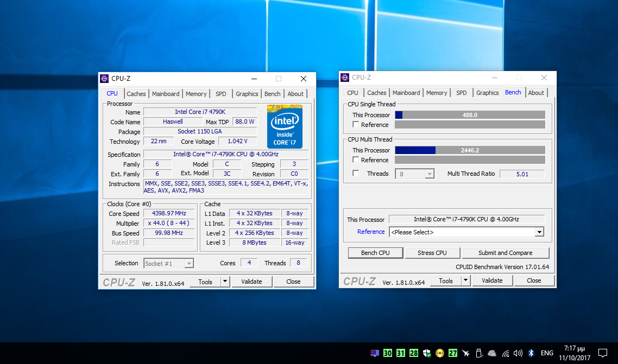Switch to Graphics tab in left CPU-Z window
Viewport: 618px width, 364px height.
coord(247,94)
